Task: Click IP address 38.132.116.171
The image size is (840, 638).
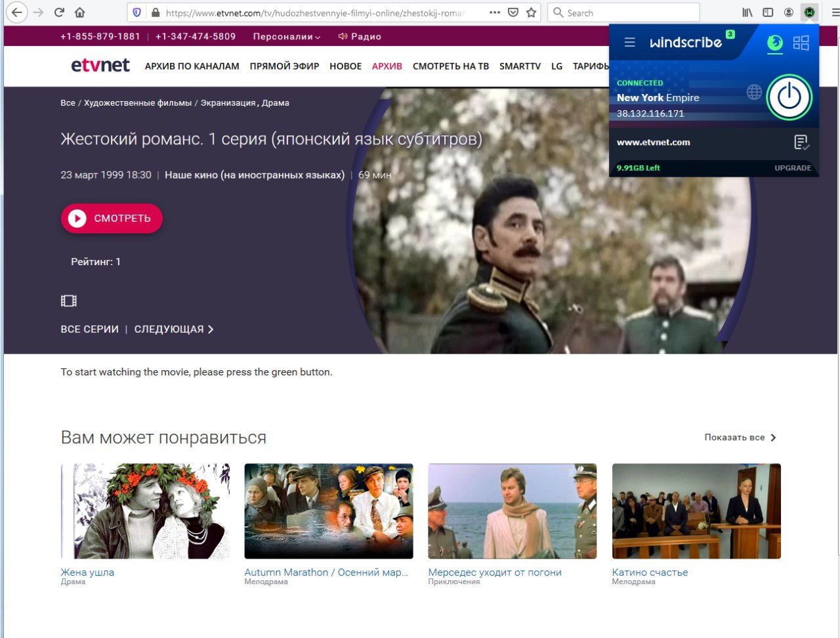Action: pos(650,114)
